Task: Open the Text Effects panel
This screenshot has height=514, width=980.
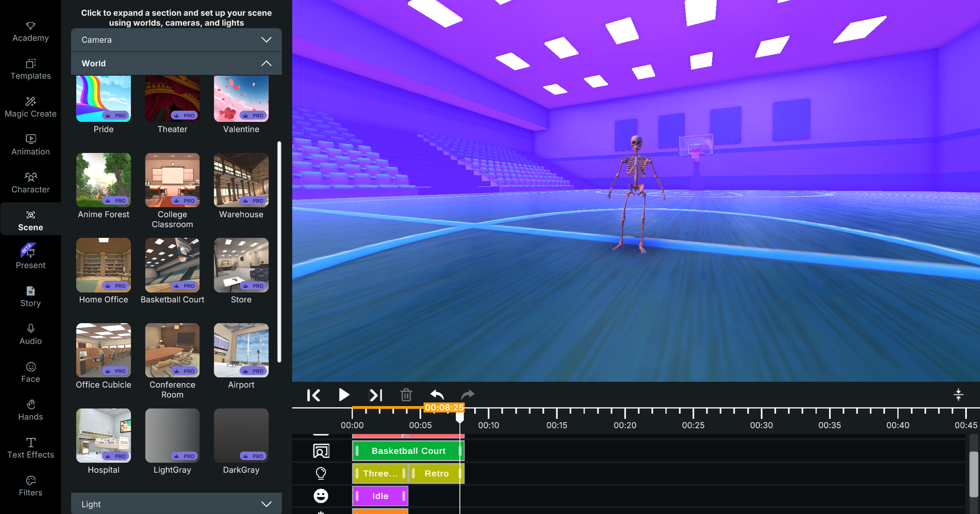Action: tap(30, 447)
